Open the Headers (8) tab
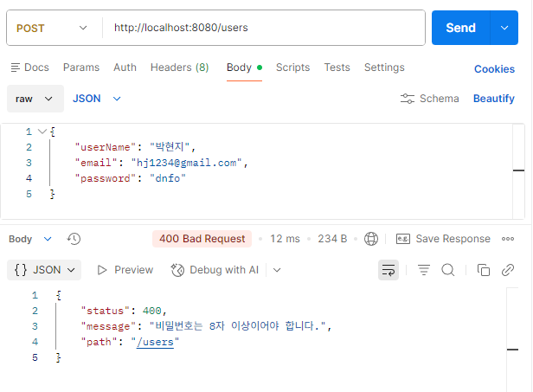The width and height of the screenshot is (533, 392). 179,67
